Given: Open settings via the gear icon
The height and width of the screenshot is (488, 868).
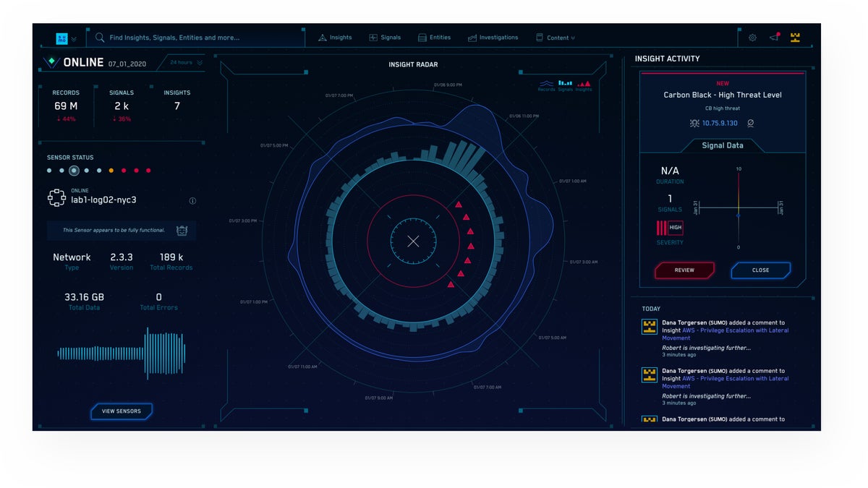Looking at the screenshot, I should 752,38.
